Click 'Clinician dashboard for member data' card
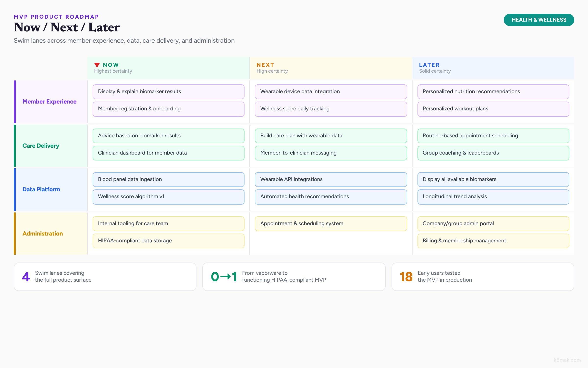The height and width of the screenshot is (368, 588). coord(169,153)
